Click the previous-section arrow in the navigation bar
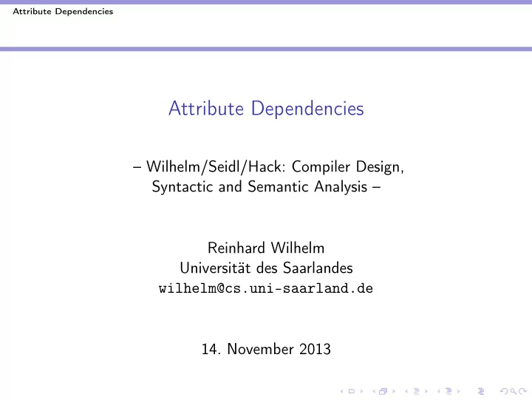 [438, 391]
